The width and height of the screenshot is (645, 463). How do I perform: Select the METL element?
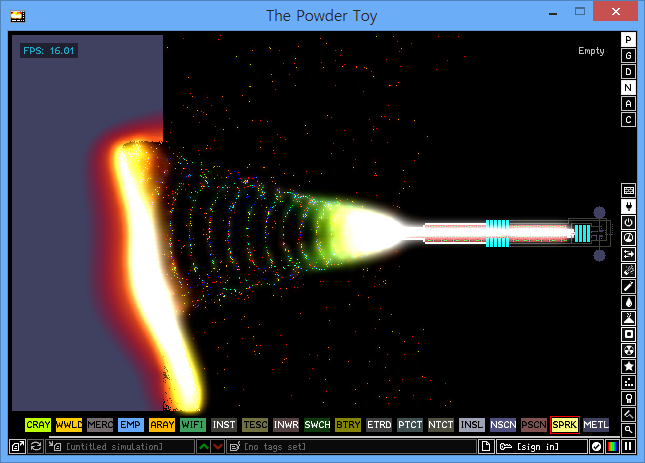click(x=596, y=425)
